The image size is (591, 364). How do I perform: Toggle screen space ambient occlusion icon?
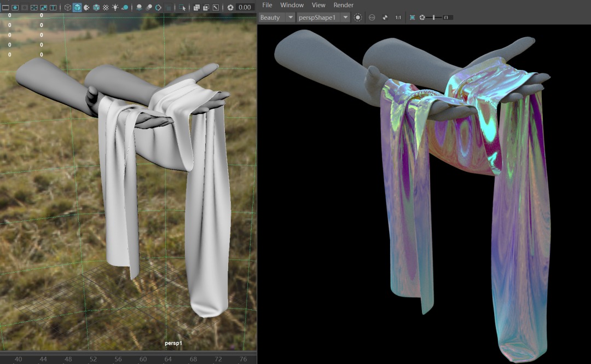139,7
